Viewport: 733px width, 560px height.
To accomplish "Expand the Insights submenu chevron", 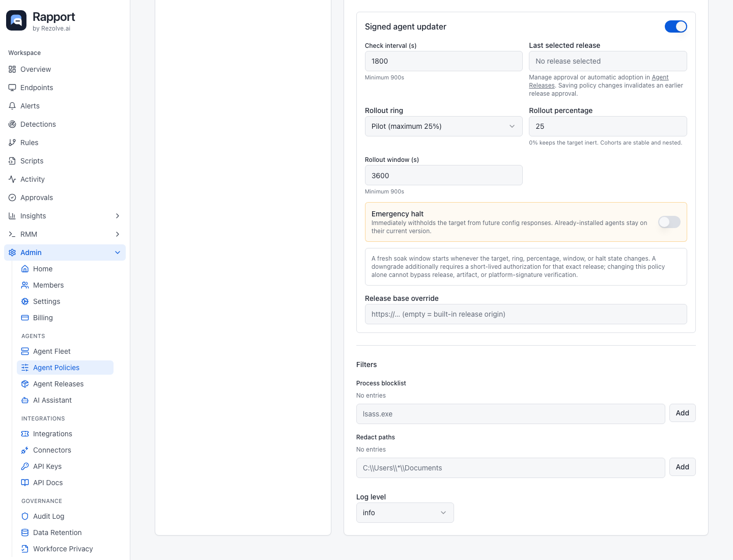I will [118, 216].
